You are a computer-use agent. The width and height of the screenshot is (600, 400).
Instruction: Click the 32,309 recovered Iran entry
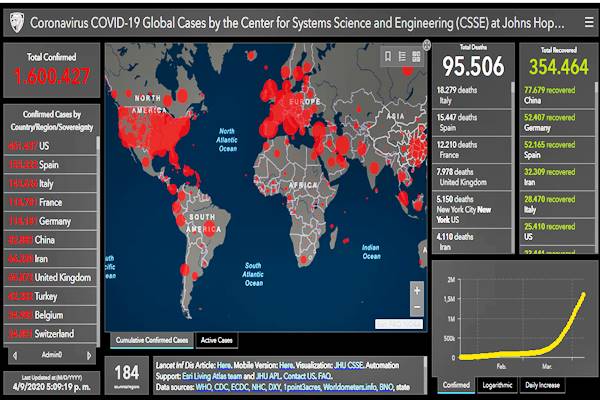557,177
